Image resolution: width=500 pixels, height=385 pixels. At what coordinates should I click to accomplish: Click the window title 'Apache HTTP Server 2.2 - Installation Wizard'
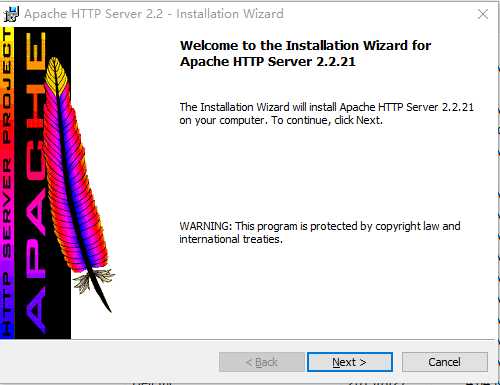[154, 14]
